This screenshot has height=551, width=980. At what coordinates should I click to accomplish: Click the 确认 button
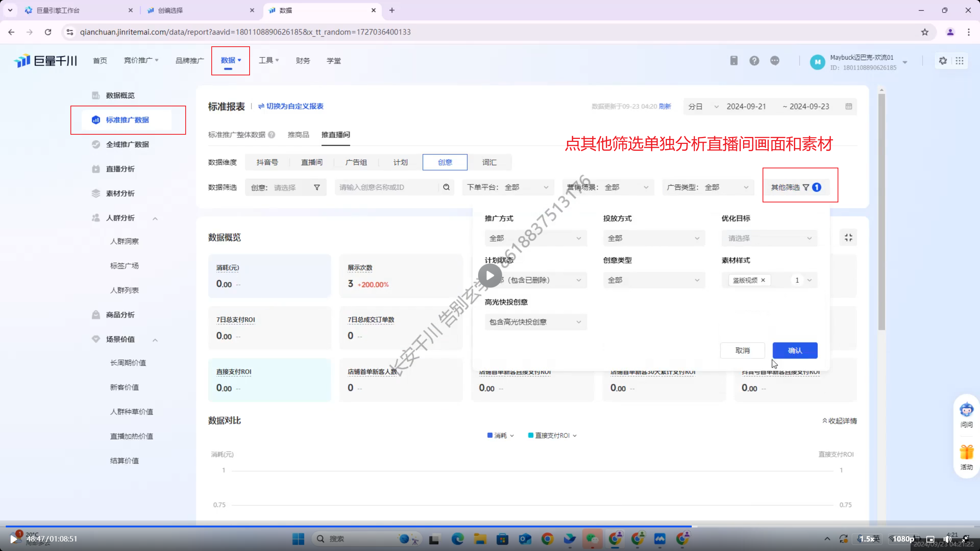(795, 350)
